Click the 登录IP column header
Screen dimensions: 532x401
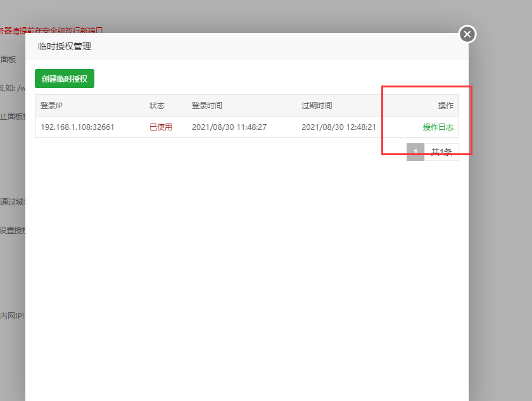[x=51, y=106]
